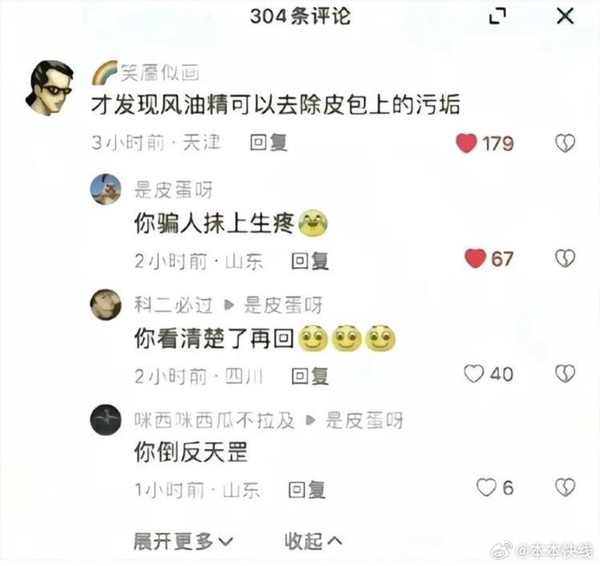
Task: Open 笑靥似画's profile avatar
Action: point(49,88)
